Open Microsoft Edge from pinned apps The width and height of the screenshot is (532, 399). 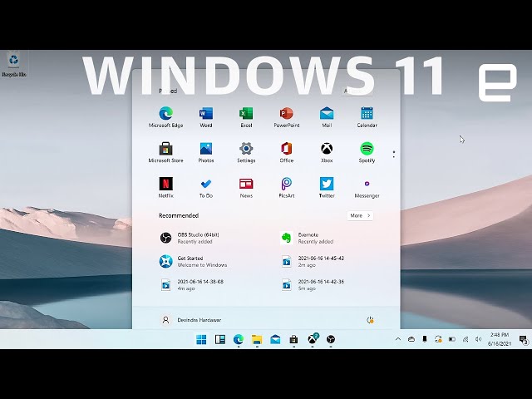pos(165,117)
